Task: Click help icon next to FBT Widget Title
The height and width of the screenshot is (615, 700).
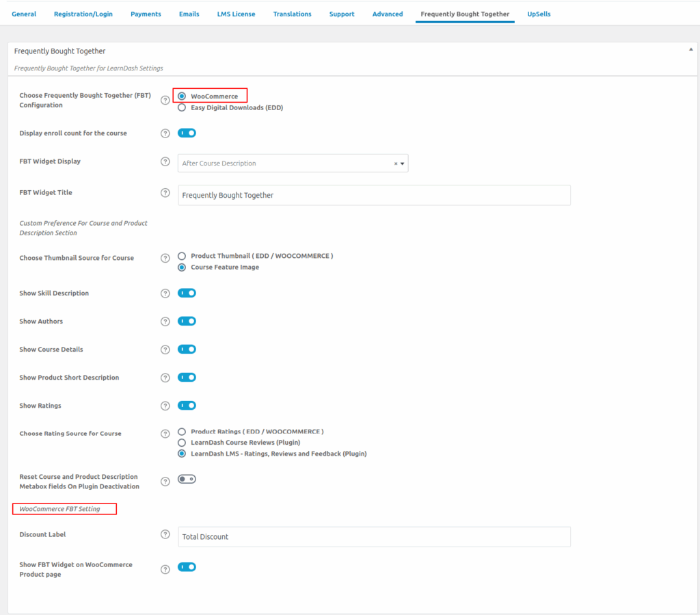Action: tap(165, 193)
